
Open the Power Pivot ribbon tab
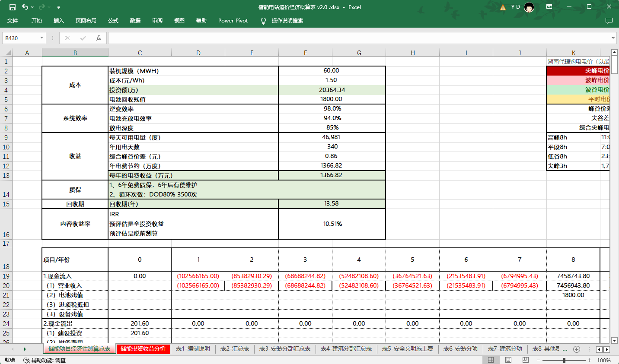(x=233, y=21)
